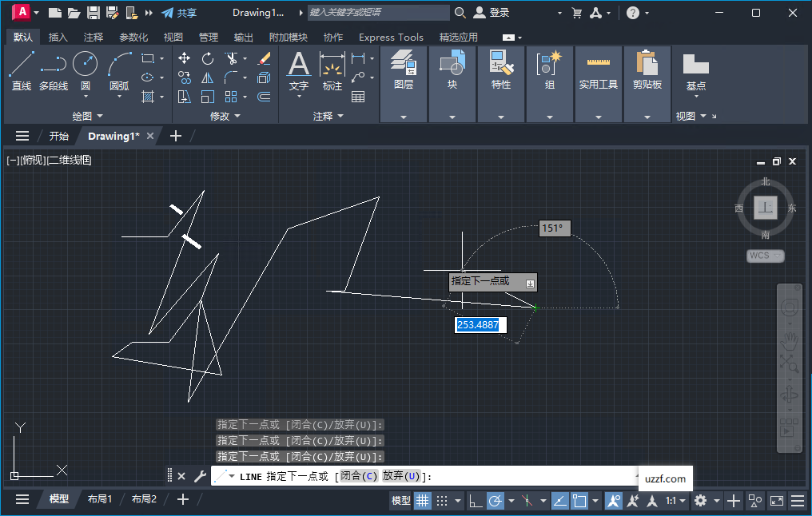Select the Mirror tool in Modify panel
This screenshot has height=516, width=812.
coord(206,77)
